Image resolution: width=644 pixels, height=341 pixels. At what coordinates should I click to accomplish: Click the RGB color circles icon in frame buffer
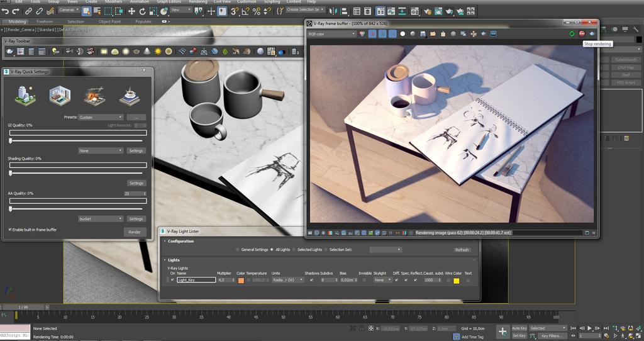362,34
